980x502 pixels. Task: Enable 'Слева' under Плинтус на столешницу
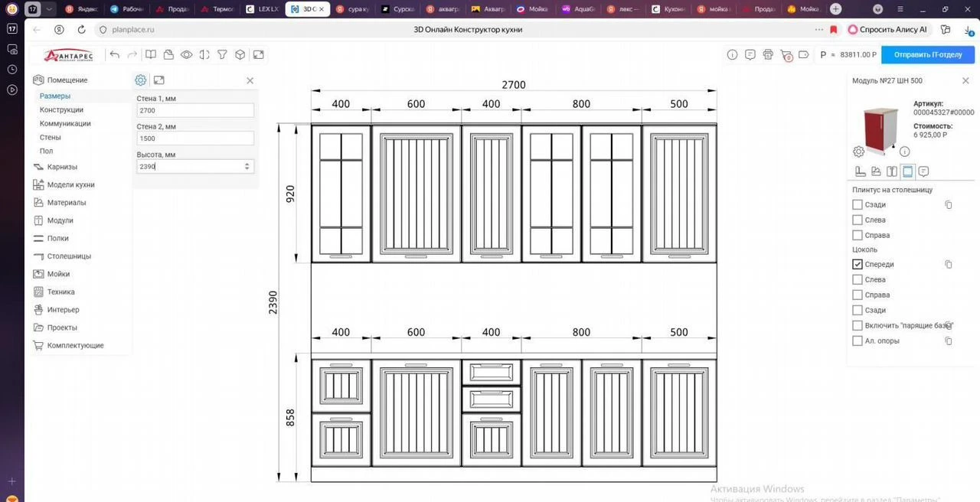(x=857, y=220)
